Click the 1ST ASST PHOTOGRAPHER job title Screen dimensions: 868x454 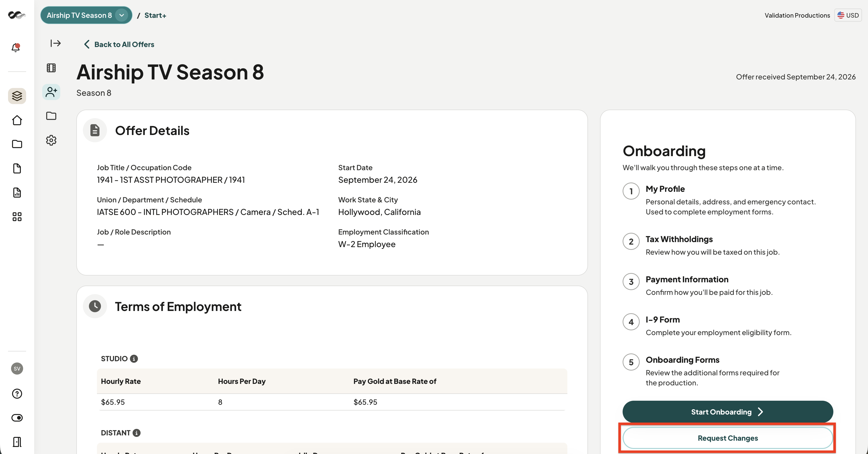pos(171,180)
